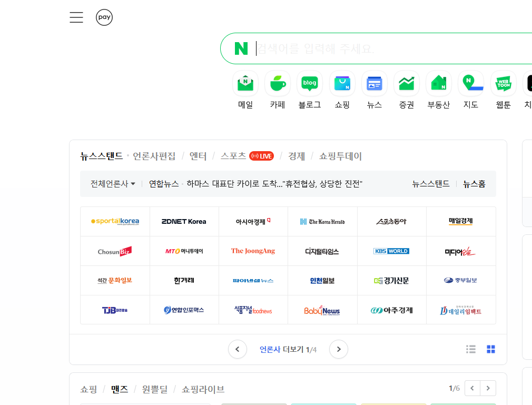Open 머니투데이 press logo

point(184,251)
